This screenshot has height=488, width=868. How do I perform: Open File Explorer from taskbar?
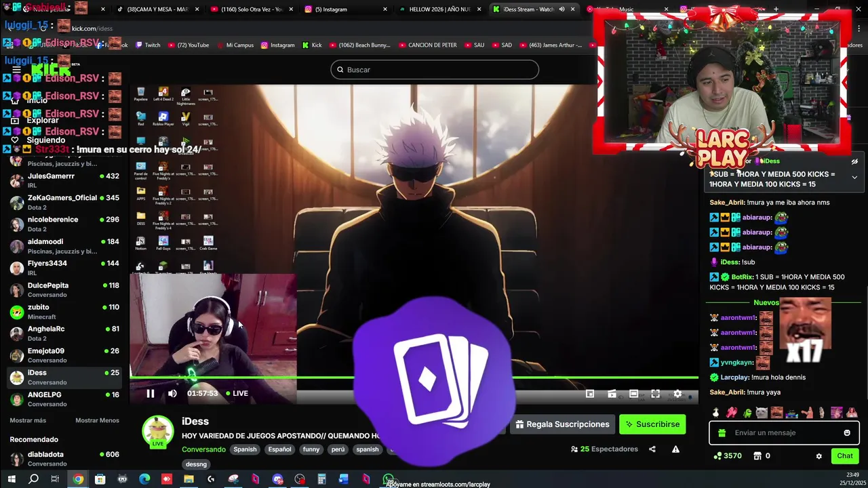(x=189, y=479)
